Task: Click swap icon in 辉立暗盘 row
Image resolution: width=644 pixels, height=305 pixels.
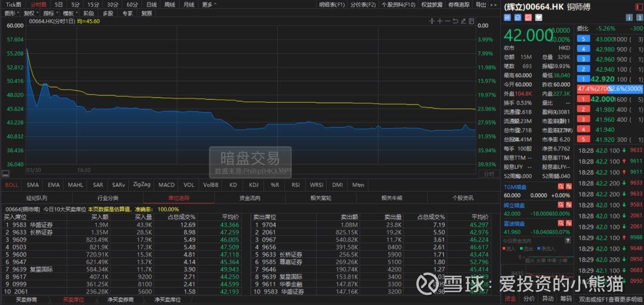Action: coord(569,205)
